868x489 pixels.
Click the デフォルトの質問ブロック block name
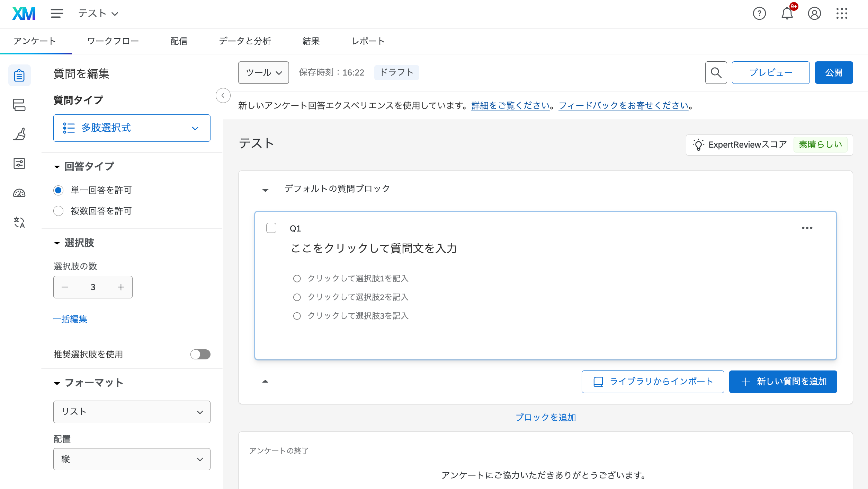337,189
